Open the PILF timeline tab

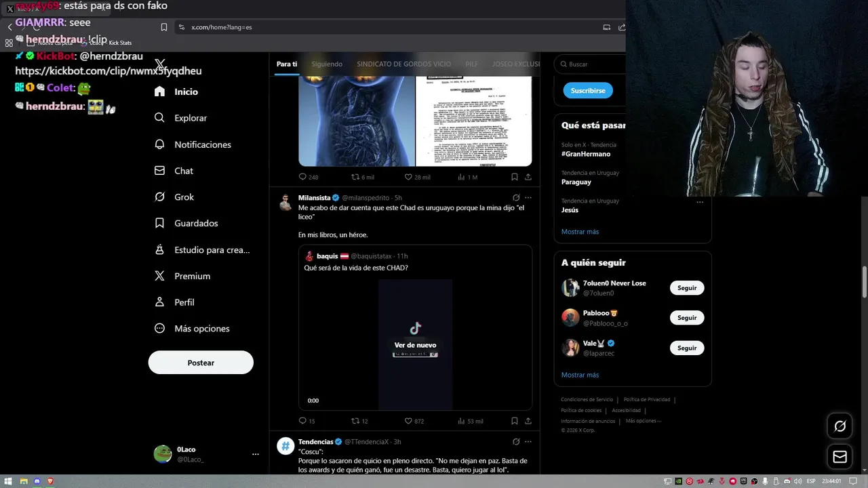pyautogui.click(x=471, y=64)
